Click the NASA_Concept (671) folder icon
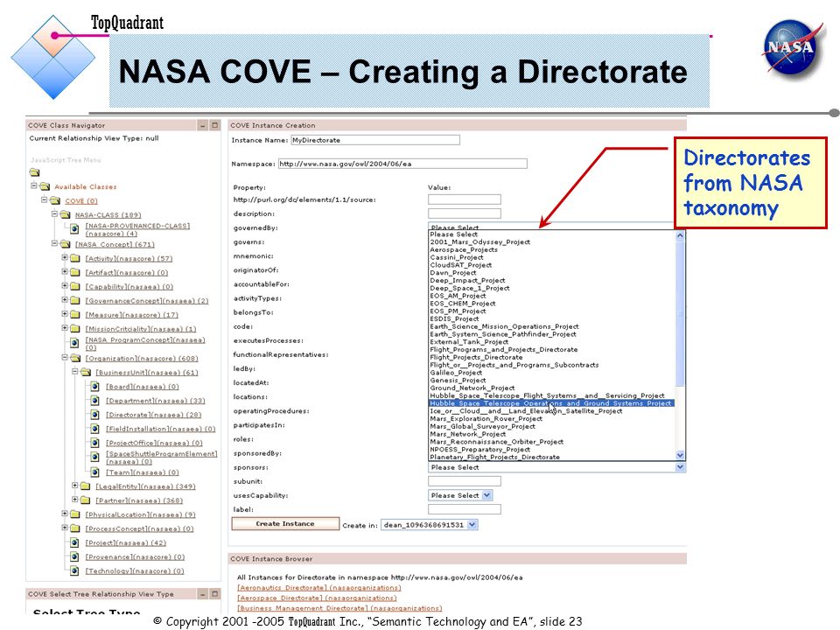The width and height of the screenshot is (840, 630). pos(66,244)
